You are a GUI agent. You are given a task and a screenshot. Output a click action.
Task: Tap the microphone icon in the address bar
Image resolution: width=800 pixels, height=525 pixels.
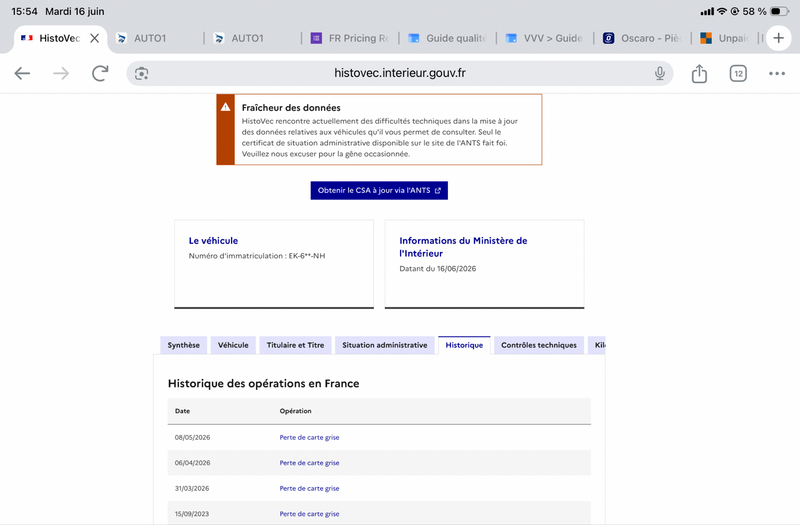(660, 73)
